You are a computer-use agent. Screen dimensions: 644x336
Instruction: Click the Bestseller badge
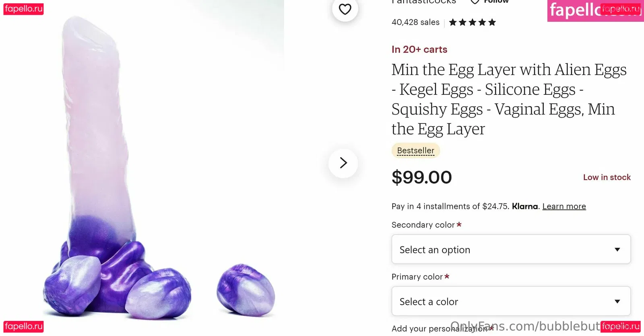[x=415, y=151]
